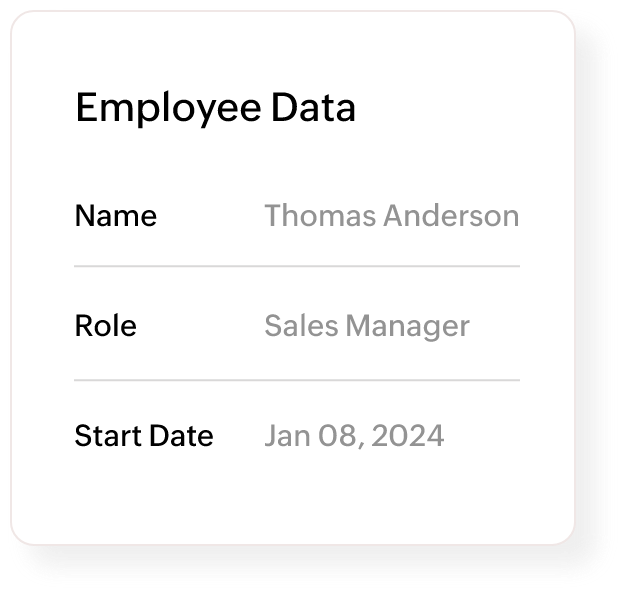Click the day 08 in the start date
The width and height of the screenshot is (626, 596).
[x=332, y=436]
